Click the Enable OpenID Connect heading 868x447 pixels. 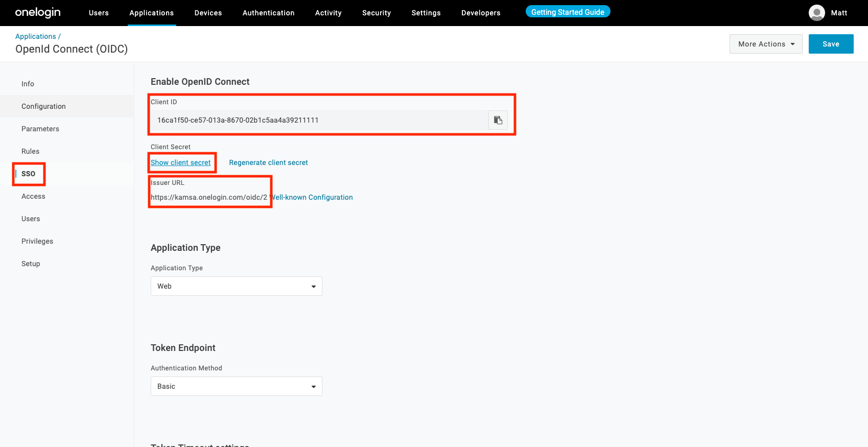[x=200, y=82]
